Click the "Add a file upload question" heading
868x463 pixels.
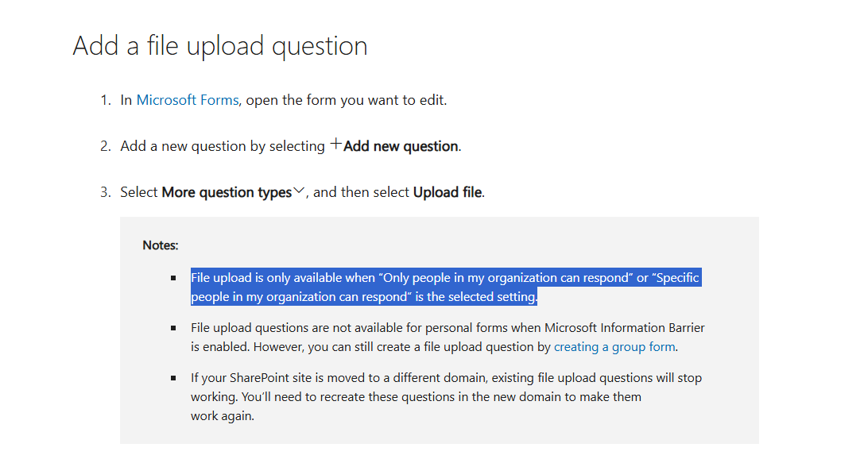[x=220, y=46]
